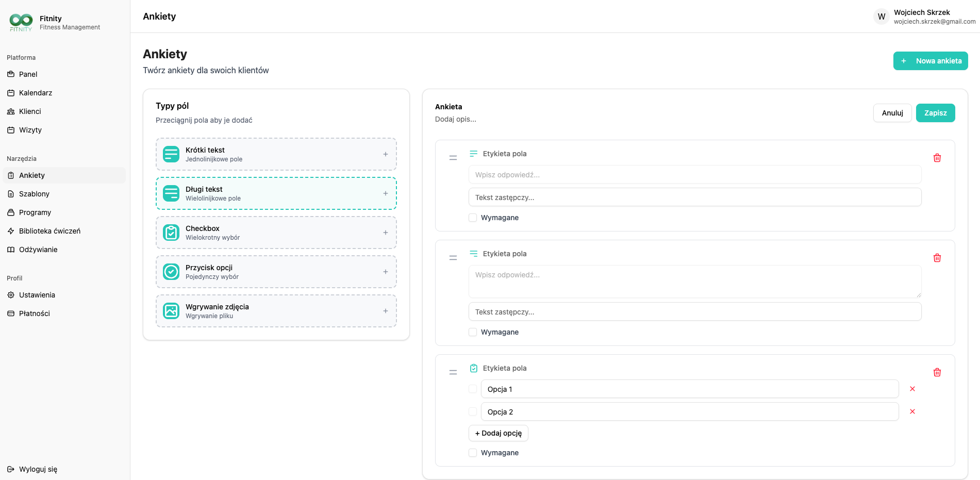Screen dimensions: 980x480
Task: Remove Opcja 1 with red X
Action: [912, 389]
